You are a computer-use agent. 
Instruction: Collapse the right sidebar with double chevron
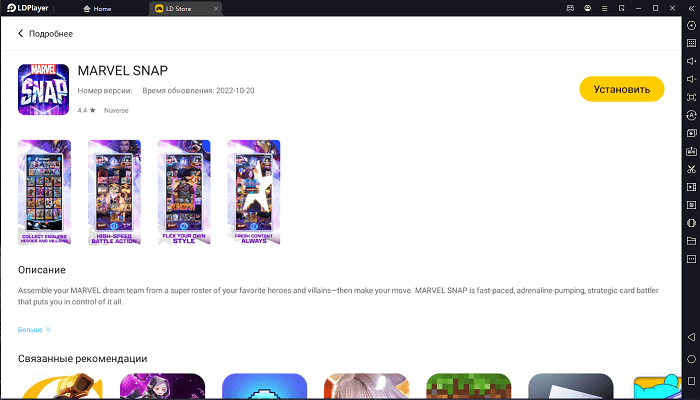click(691, 8)
